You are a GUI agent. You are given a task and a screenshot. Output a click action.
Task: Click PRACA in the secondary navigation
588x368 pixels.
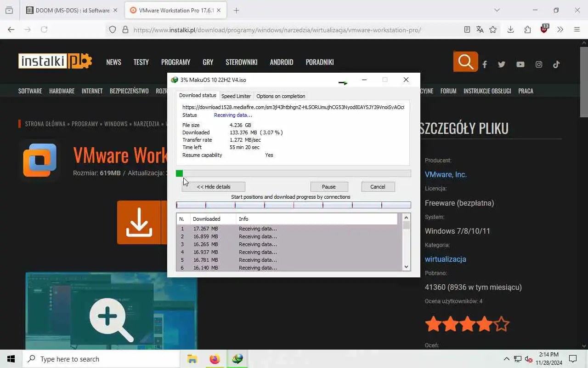(526, 91)
